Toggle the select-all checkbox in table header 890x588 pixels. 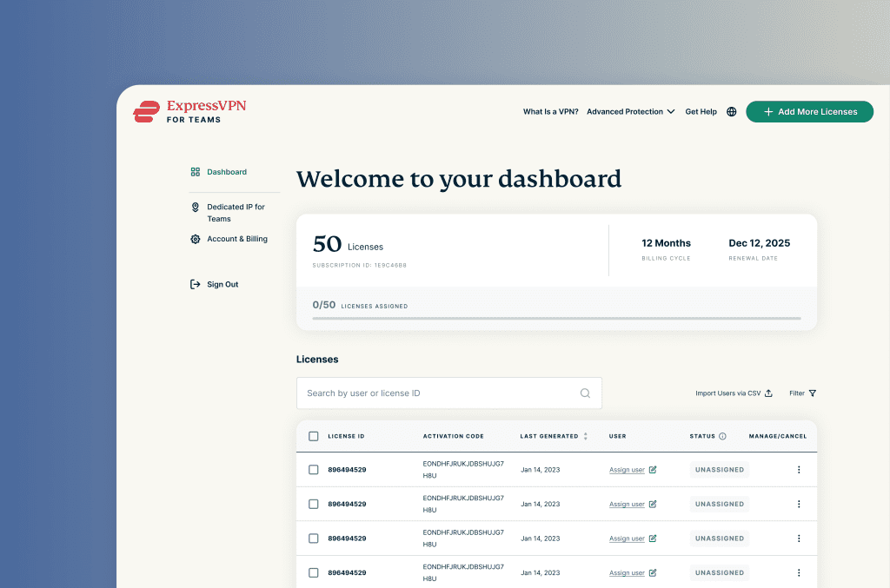(x=314, y=436)
